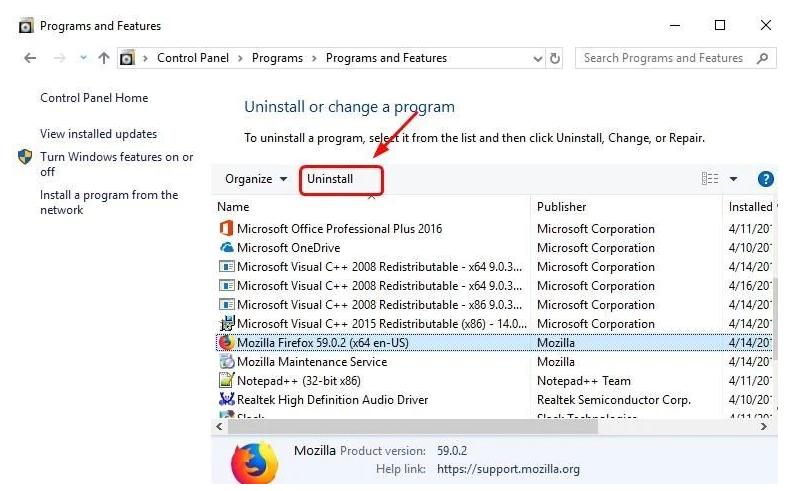Go up one level with Up arrow
798x491 pixels.
click(x=104, y=58)
